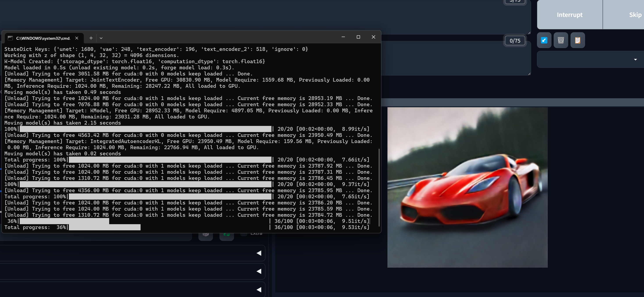Expand the third collapsed accordion section
Screen dimensions: 644x297
coord(259,290)
